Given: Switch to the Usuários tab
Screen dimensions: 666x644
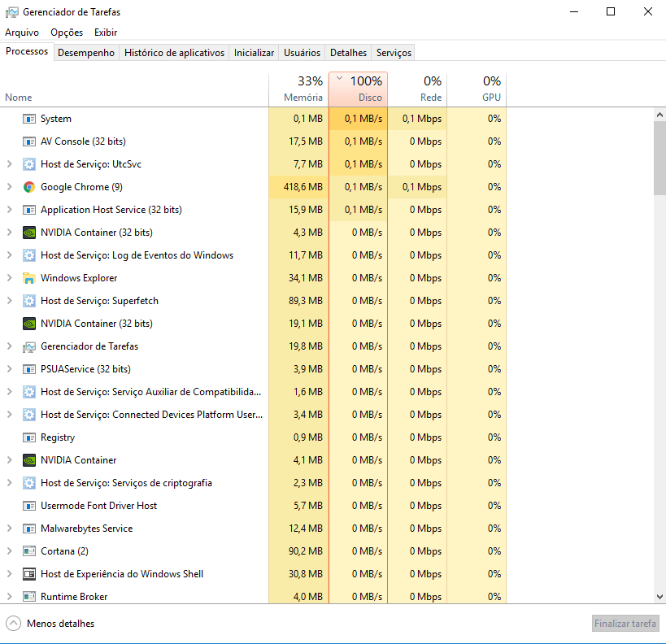Looking at the screenshot, I should [302, 53].
